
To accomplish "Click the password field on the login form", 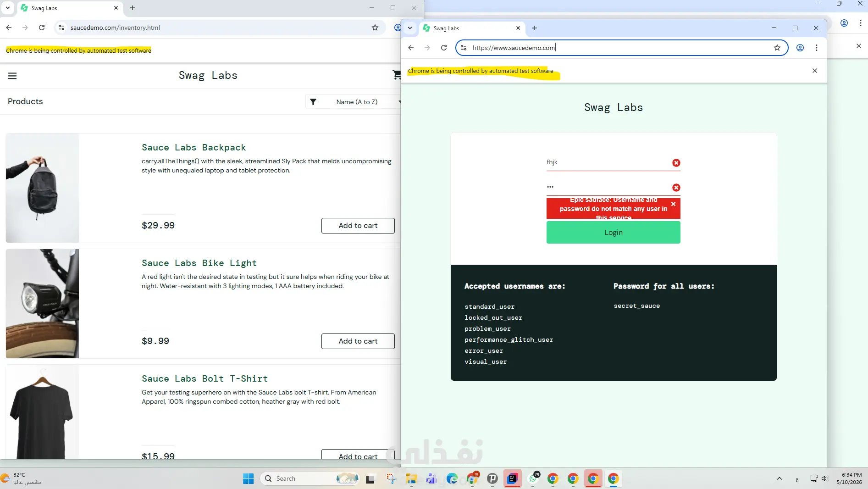I will [614, 187].
